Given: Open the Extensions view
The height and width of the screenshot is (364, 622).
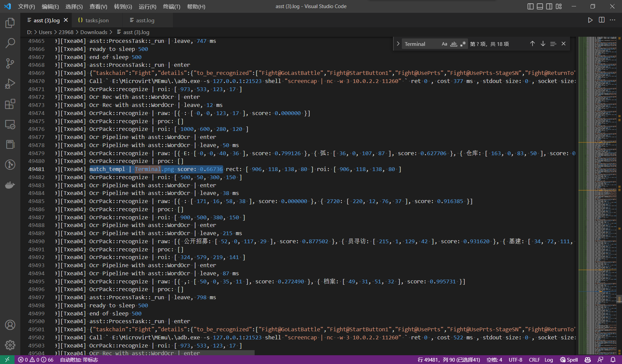Looking at the screenshot, I should click(10, 104).
